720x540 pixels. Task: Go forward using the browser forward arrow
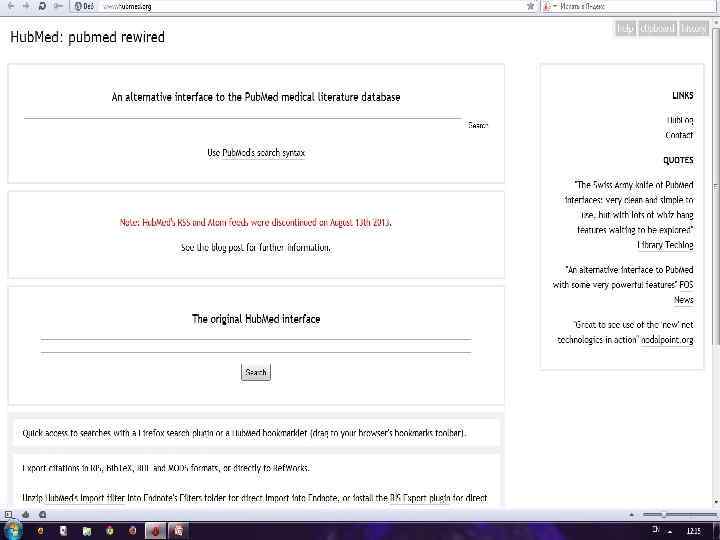tap(26, 6)
